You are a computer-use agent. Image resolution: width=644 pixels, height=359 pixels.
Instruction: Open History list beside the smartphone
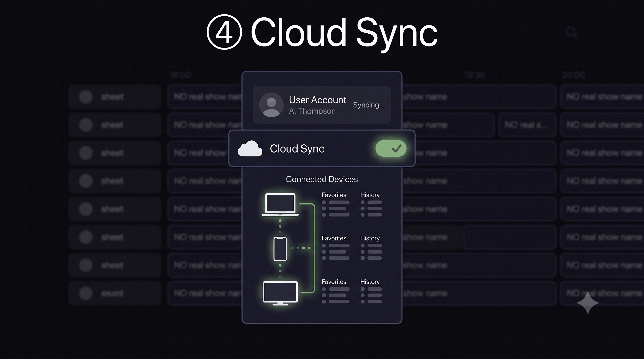point(371,248)
